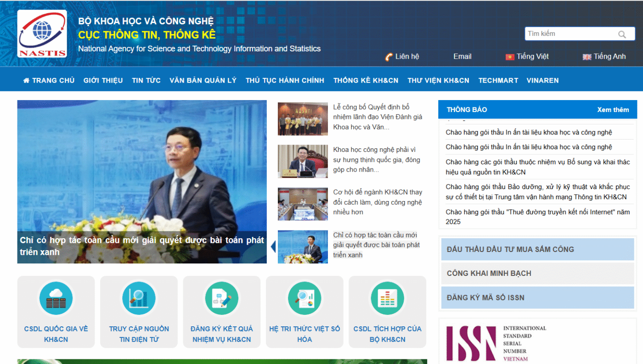Click the search magnifier icon
643x364 pixels.
coord(622,34)
